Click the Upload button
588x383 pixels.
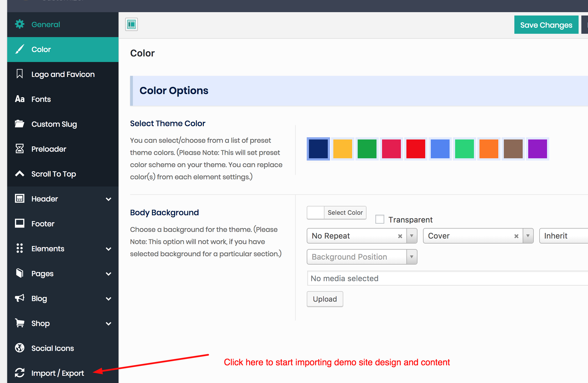click(x=325, y=299)
